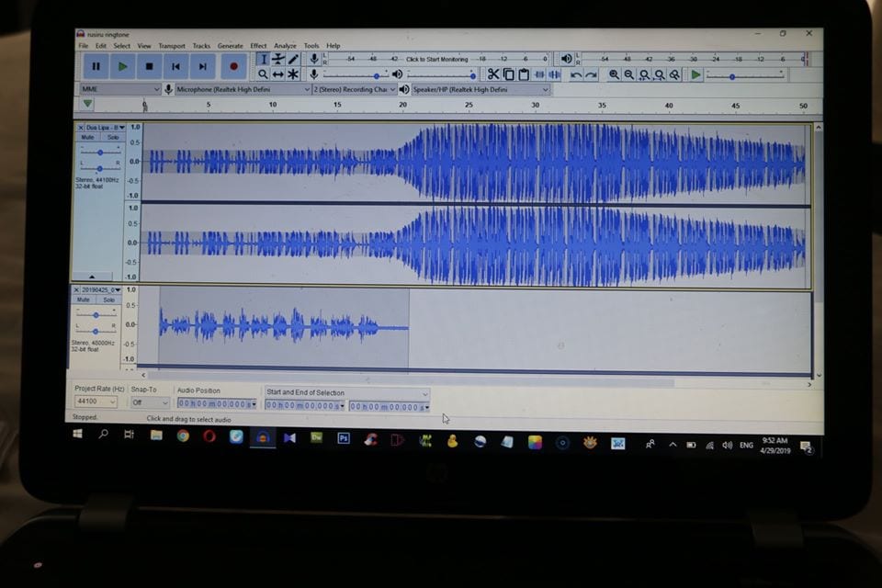The height and width of the screenshot is (588, 882).
Task: Collapse the Dua Lipa track with arrow button
Action: [96, 276]
